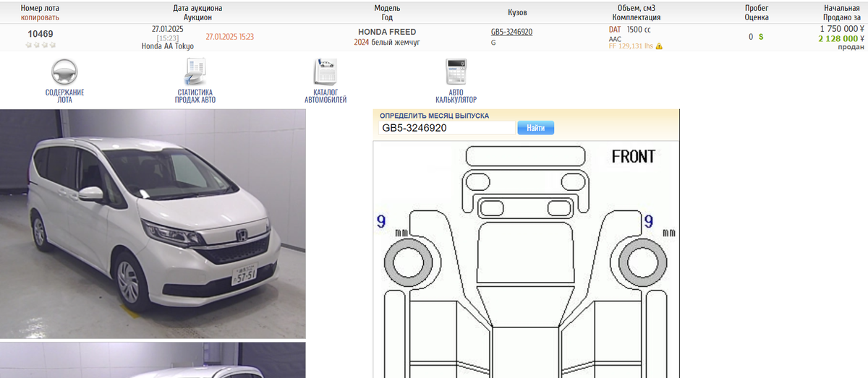Click the 'FF 129,131 lhs' text
Viewport: 868px width, 378px height.
click(631, 46)
